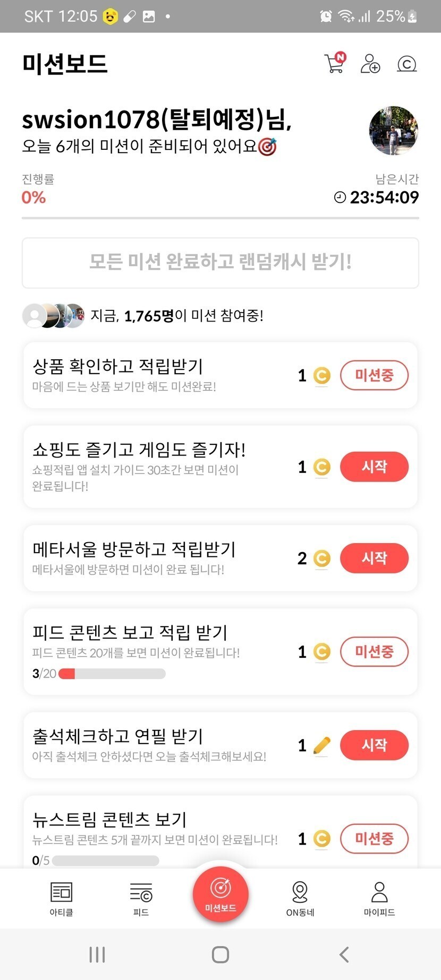Tap the pencil reward icon
Screen dimensions: 441x980
322,745
